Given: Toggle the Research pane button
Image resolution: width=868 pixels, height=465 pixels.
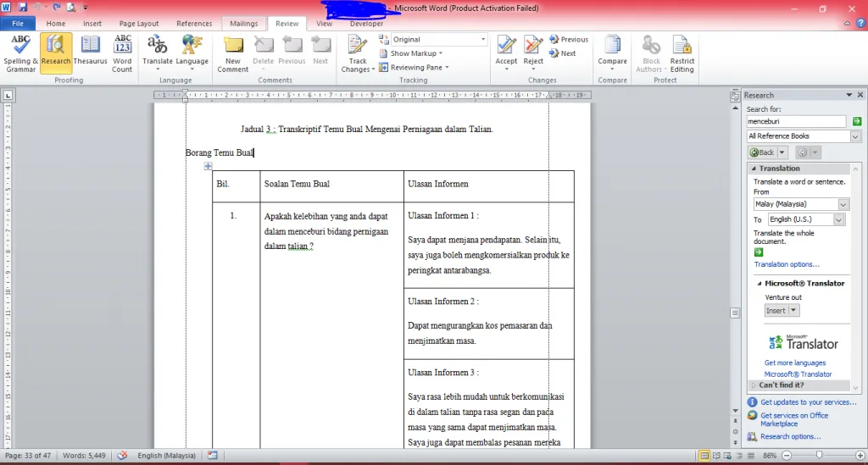Looking at the screenshot, I should pos(56,53).
